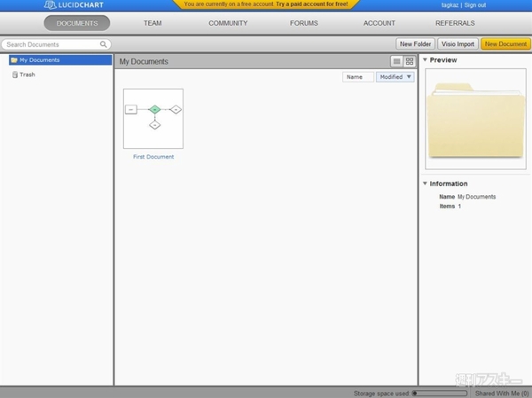
Task: Select My Documents in the tree
Action: tap(60, 60)
